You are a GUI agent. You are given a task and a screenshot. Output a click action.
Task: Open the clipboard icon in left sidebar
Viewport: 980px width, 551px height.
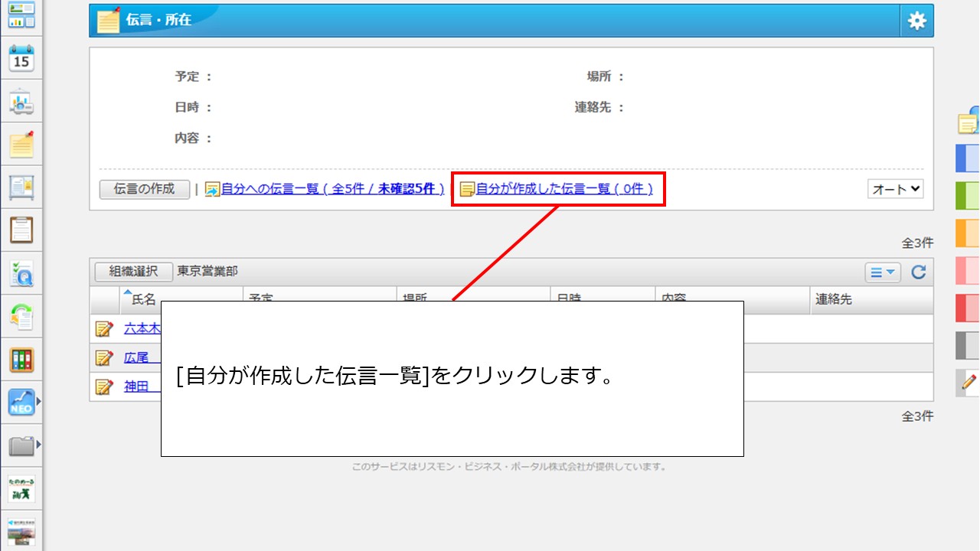tap(21, 230)
